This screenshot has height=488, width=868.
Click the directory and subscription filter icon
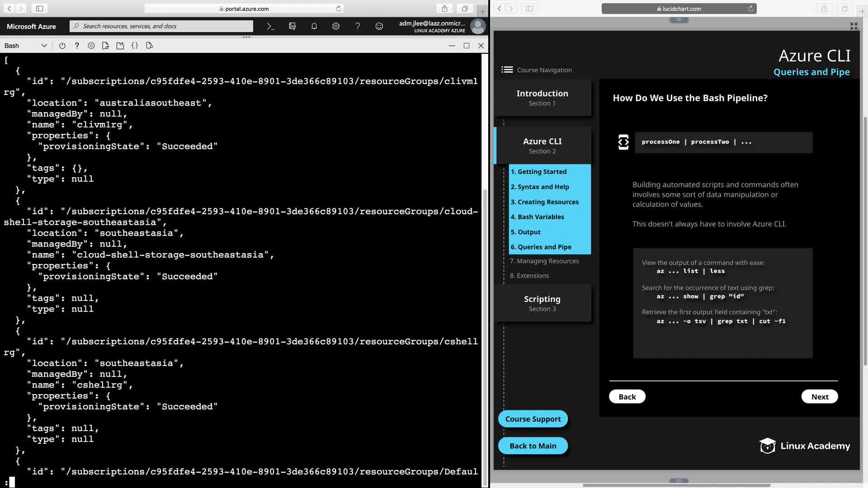[292, 26]
